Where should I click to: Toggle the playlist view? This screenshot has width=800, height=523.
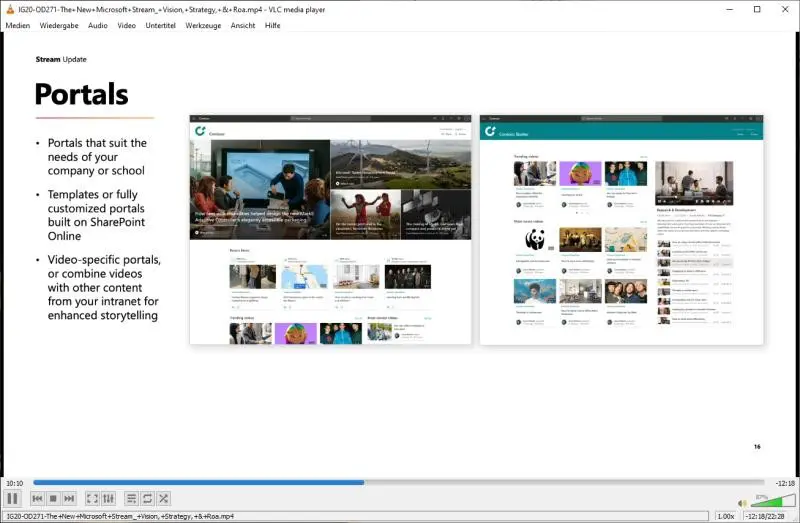point(131,498)
